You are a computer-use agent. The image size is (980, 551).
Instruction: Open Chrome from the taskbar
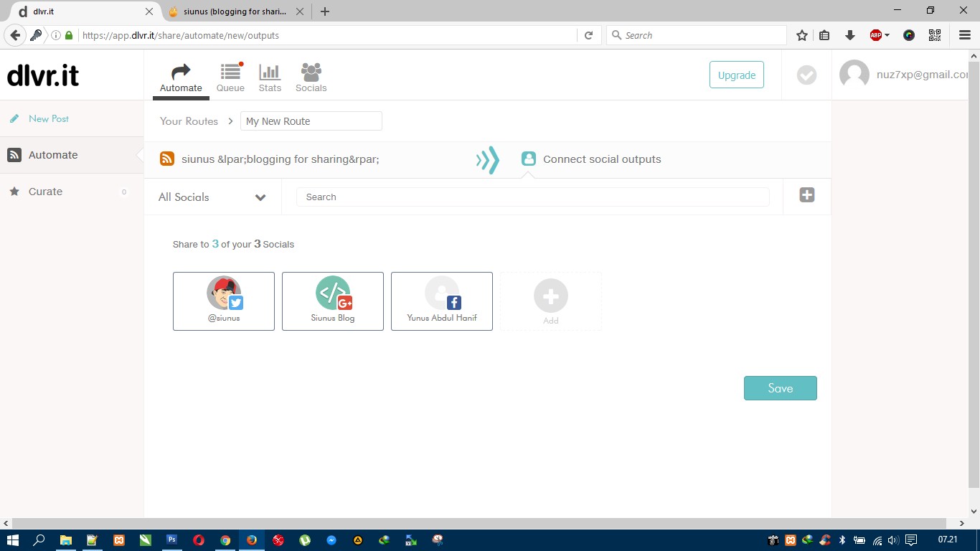point(225,540)
